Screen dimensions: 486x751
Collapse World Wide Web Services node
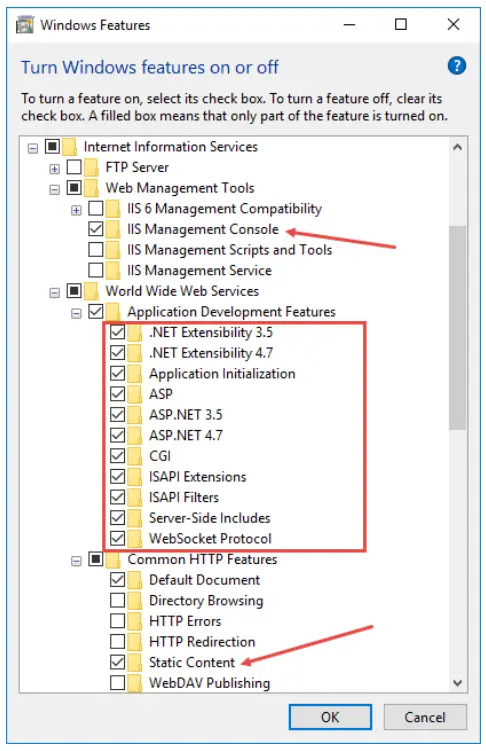tap(55, 293)
